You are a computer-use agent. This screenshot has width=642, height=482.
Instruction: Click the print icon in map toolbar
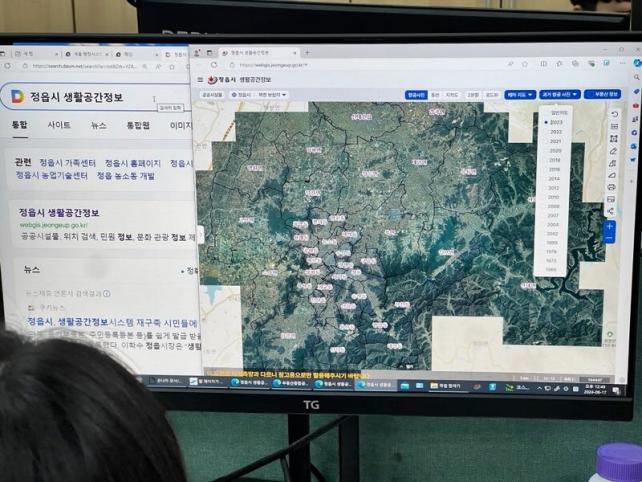611,187
